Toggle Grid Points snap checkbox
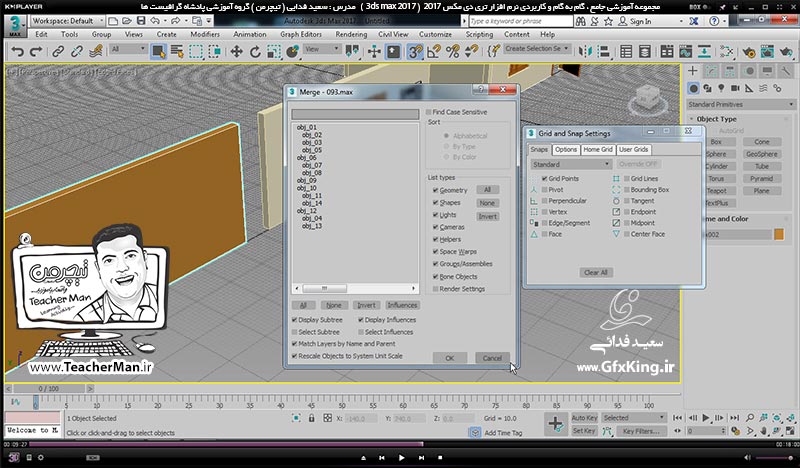800x468 pixels. 544,179
